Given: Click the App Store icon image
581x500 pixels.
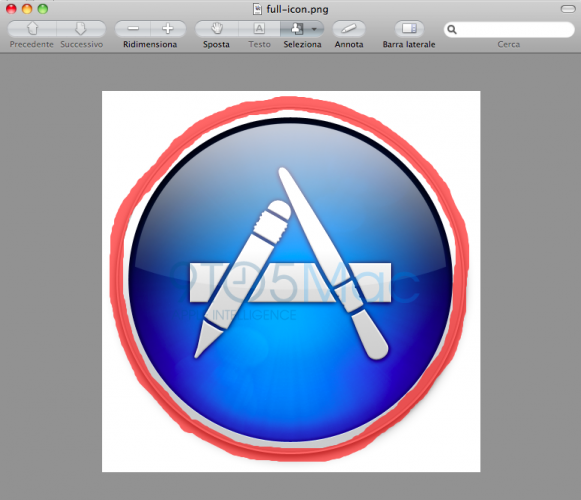Looking at the screenshot, I should pos(291,280).
